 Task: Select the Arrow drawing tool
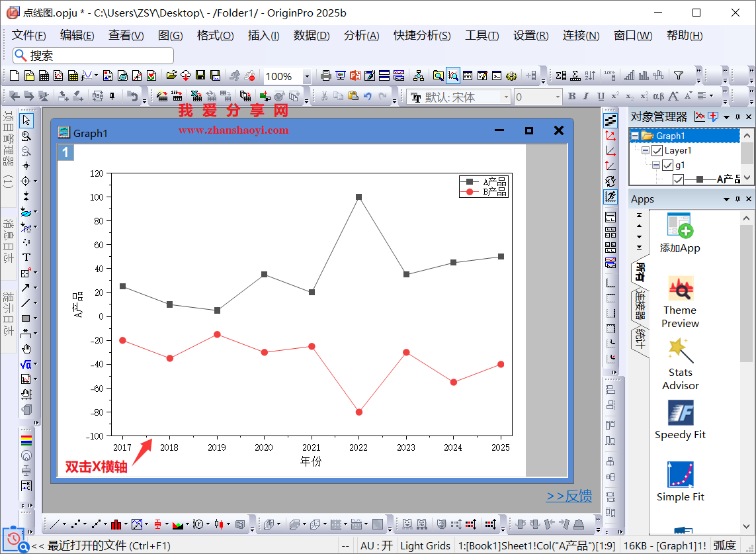26,288
